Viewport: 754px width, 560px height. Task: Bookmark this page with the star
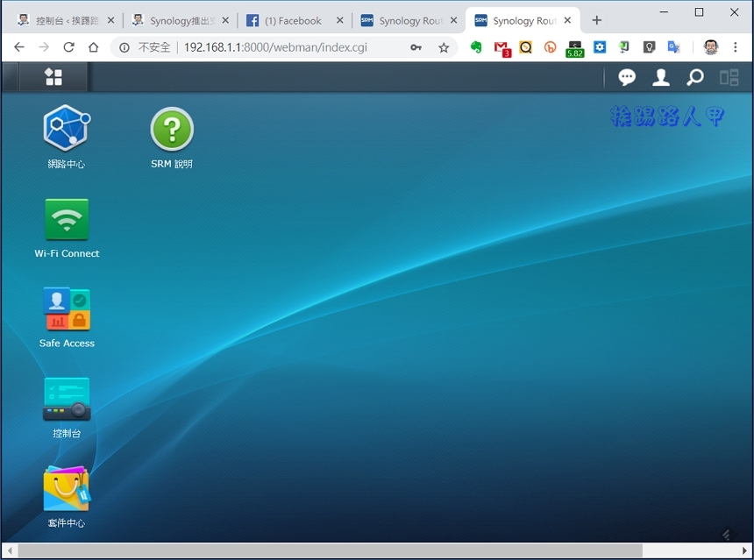[x=444, y=47]
